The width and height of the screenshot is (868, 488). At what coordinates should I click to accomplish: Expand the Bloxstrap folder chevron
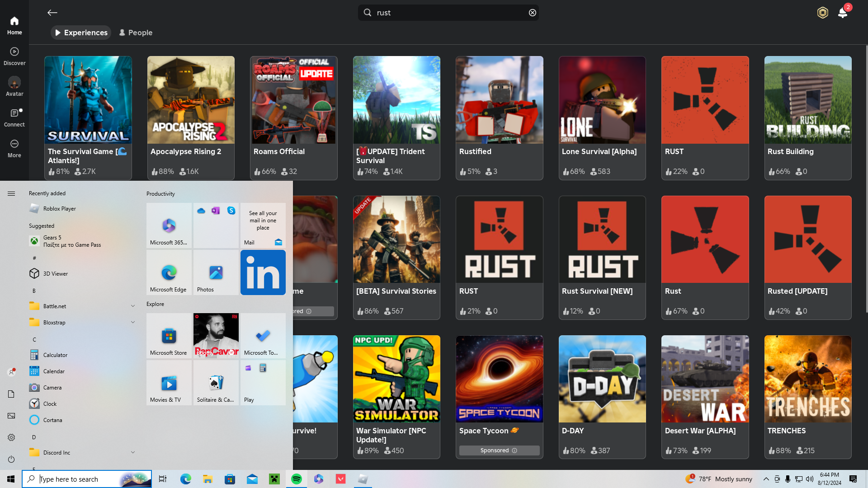pos(133,322)
